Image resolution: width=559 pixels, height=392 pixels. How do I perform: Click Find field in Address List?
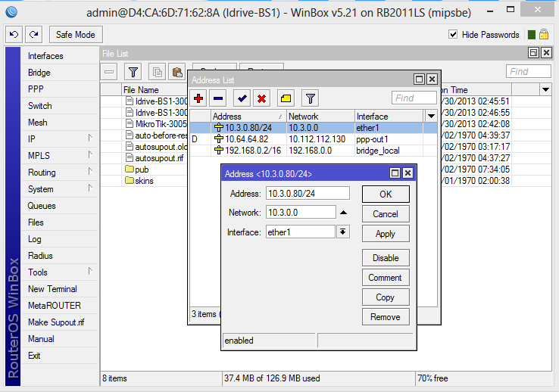tap(414, 98)
